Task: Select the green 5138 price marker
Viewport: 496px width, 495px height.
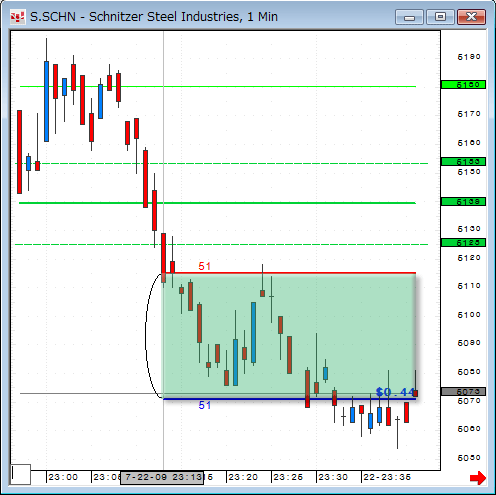Action: (x=463, y=202)
